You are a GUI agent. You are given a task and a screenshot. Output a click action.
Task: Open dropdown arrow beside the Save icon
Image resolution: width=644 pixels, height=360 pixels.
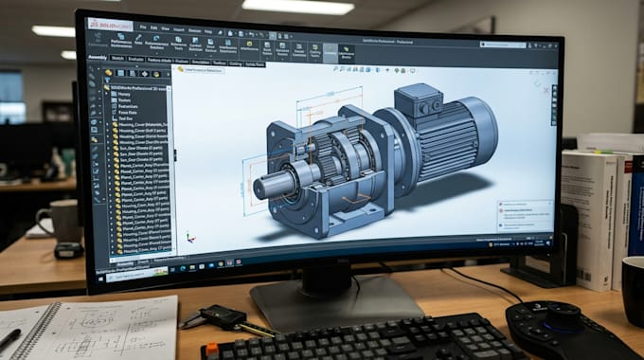pyautogui.click(x=245, y=34)
